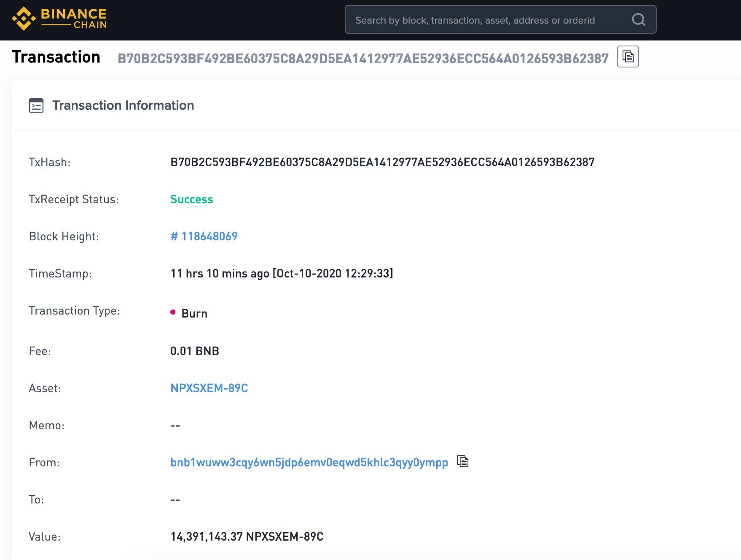The image size is (741, 560).
Task: Click the grey transaction hash in the header
Action: [363, 59]
